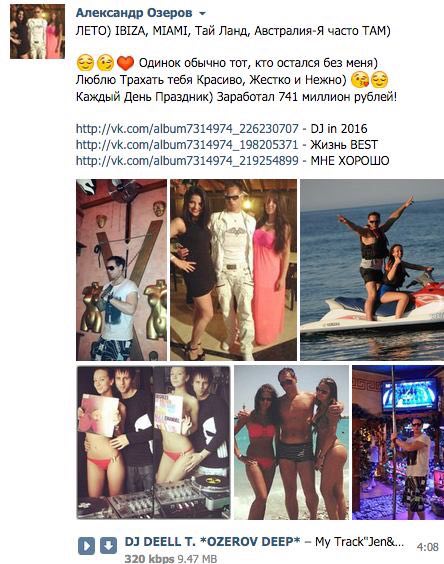Screen dimensions: 444x564
Task: Click the 4:08 track duration
Action: (x=427, y=547)
